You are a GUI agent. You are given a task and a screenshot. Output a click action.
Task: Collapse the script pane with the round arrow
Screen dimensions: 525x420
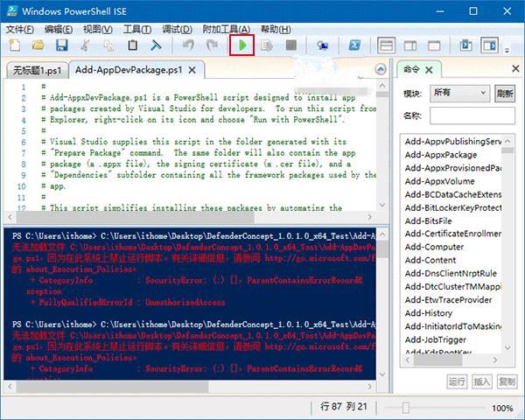coord(381,70)
